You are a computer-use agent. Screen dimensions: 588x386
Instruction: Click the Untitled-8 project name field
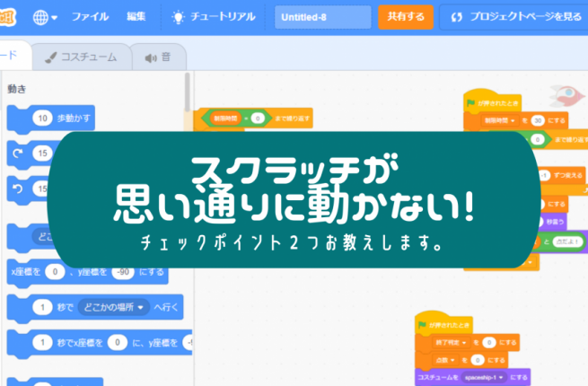coord(323,17)
